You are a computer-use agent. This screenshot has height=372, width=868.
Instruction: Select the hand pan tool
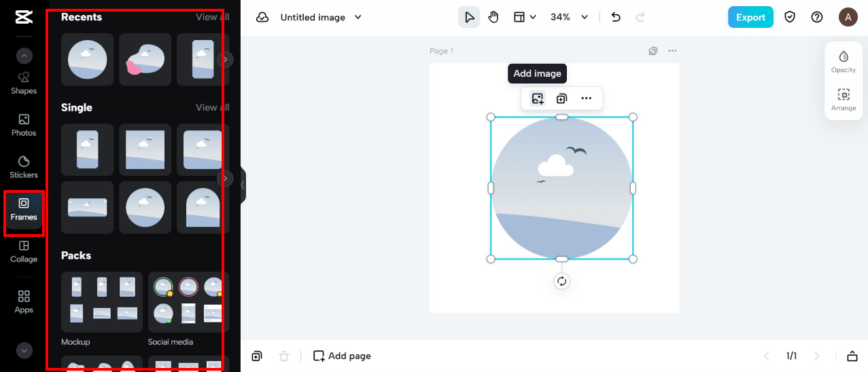[493, 17]
